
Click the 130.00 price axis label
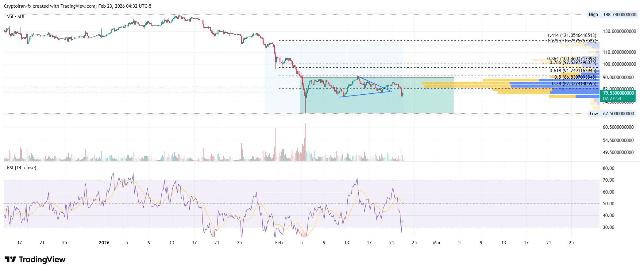[x=619, y=31]
